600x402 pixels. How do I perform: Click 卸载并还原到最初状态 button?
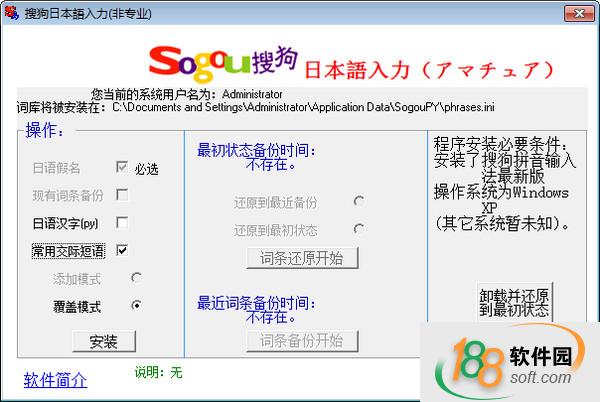pyautogui.click(x=514, y=303)
